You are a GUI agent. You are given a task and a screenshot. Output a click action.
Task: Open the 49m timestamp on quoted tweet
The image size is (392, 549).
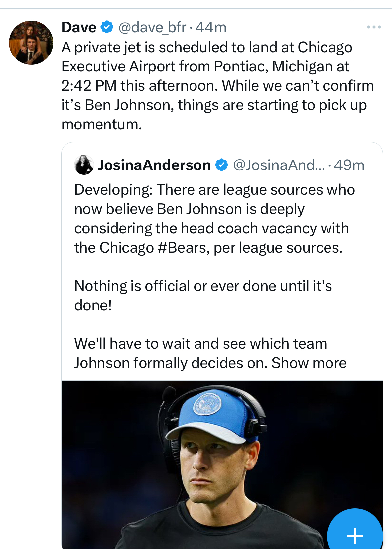point(349,165)
